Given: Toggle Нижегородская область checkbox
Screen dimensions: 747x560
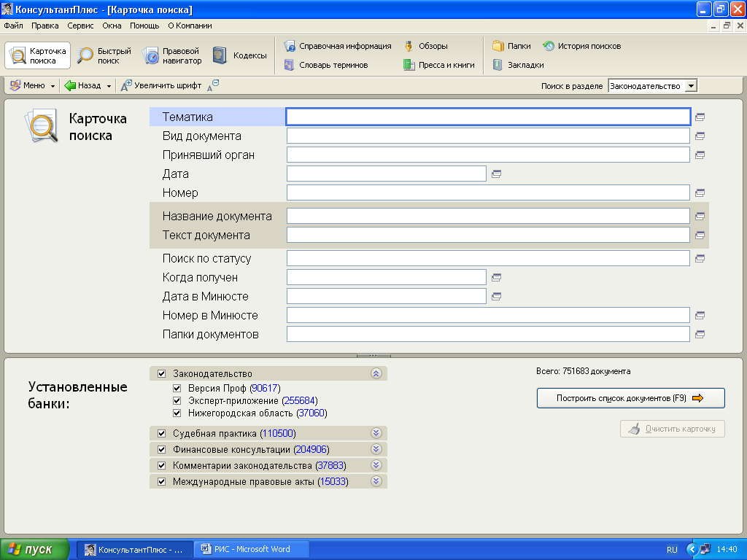Looking at the screenshot, I should [177, 413].
